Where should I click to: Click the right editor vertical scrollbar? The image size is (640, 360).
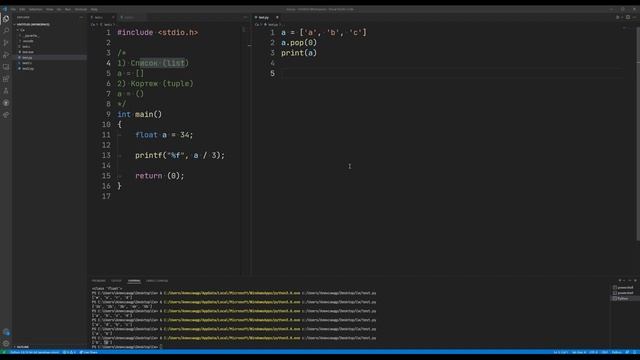pyautogui.click(x=638, y=135)
